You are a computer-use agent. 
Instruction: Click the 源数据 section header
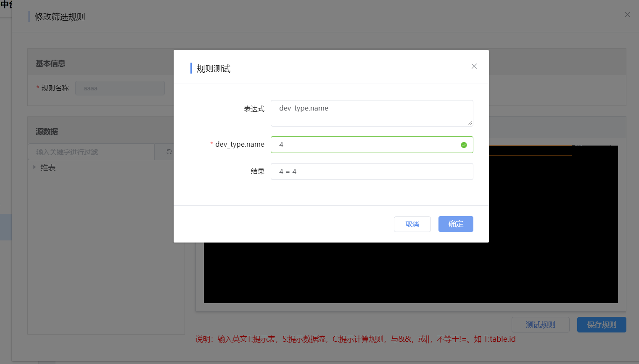[x=47, y=132]
